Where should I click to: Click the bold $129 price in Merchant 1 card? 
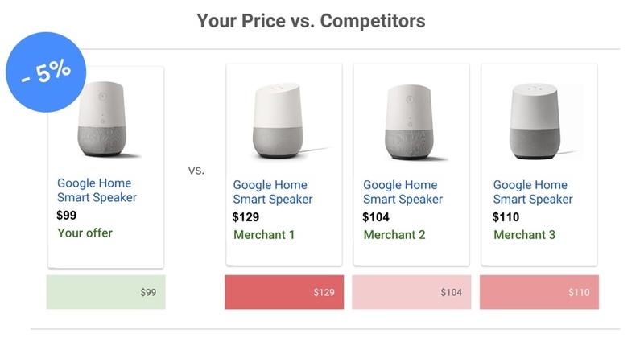tap(246, 217)
